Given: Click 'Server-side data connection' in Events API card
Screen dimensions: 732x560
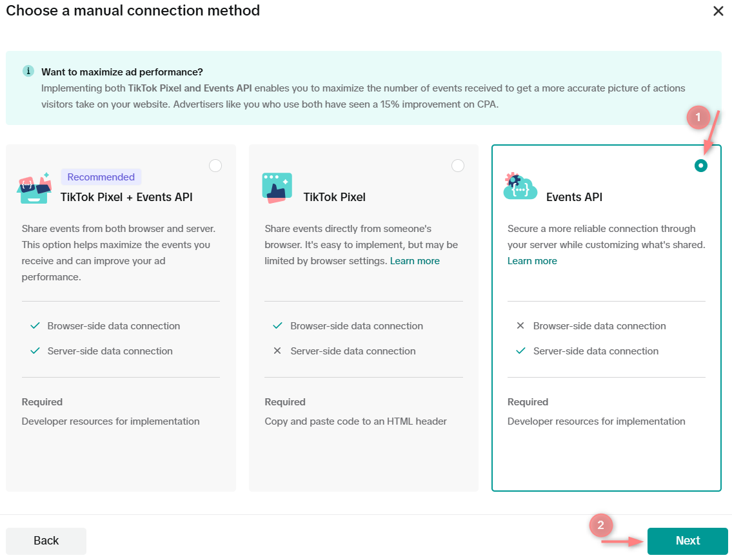Looking at the screenshot, I should [x=596, y=351].
